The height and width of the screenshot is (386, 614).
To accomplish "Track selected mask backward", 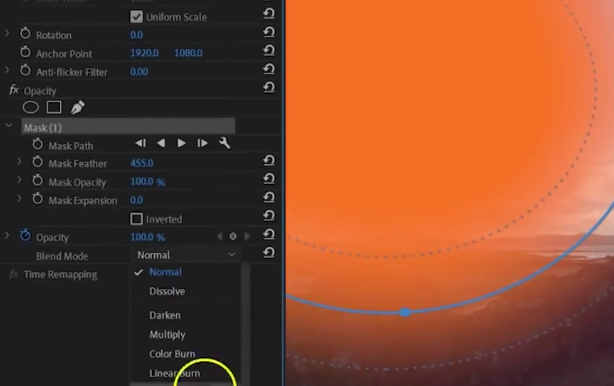I will point(161,143).
